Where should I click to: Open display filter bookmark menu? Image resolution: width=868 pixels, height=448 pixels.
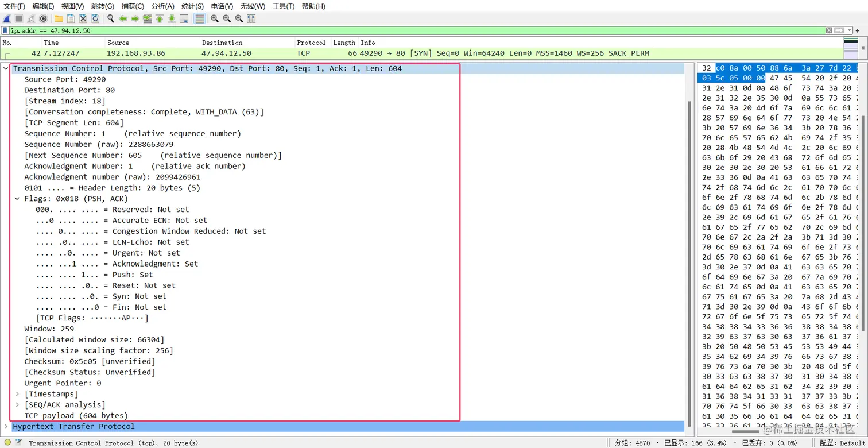pyautogui.click(x=5, y=30)
